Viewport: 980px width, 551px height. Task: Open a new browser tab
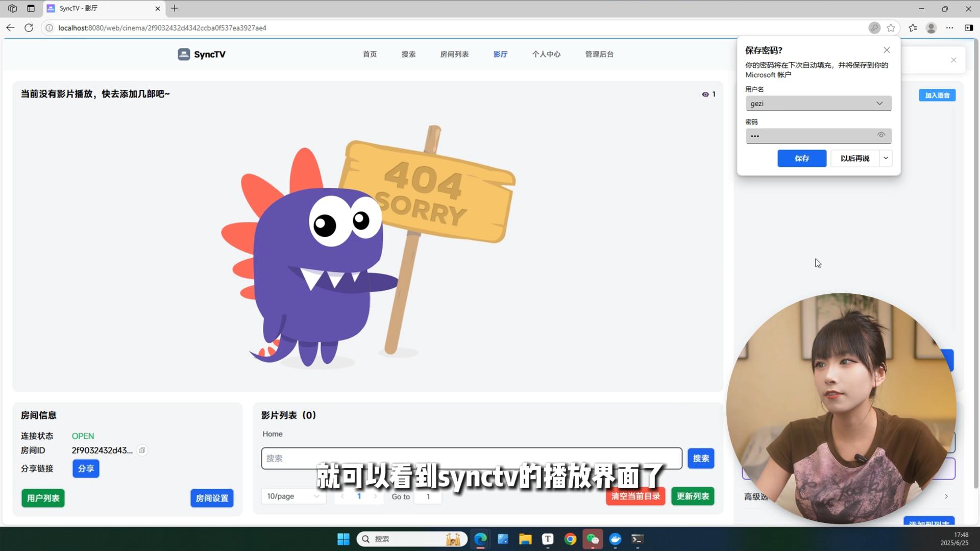(175, 8)
